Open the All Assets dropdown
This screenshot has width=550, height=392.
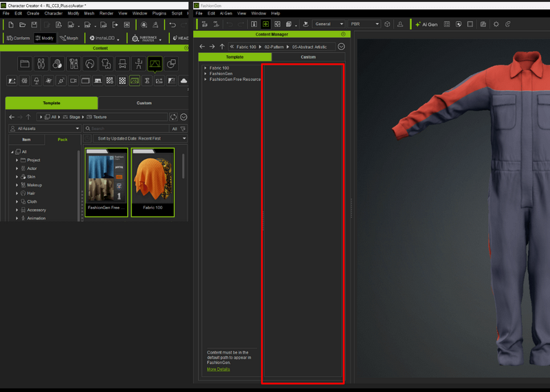(x=45, y=129)
